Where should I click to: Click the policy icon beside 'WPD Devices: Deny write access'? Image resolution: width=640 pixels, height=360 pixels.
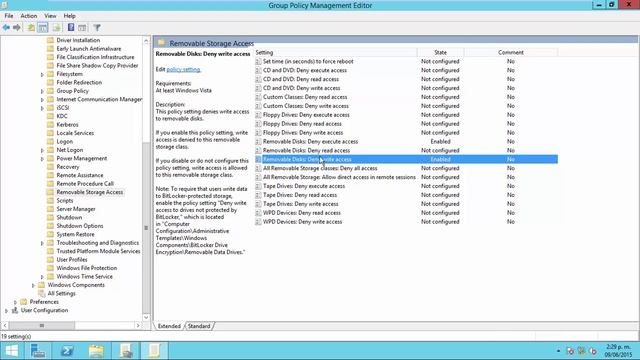pyautogui.click(x=258, y=222)
